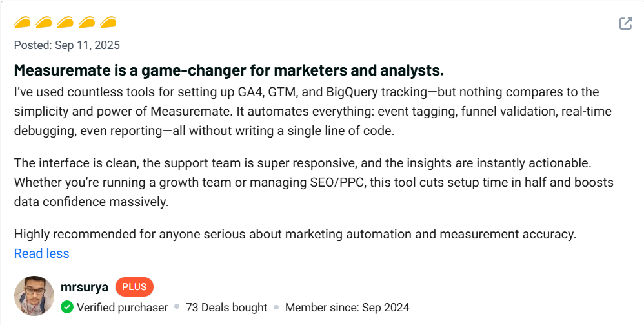
Task: Click the green verified checkmark icon
Action: 67,308
